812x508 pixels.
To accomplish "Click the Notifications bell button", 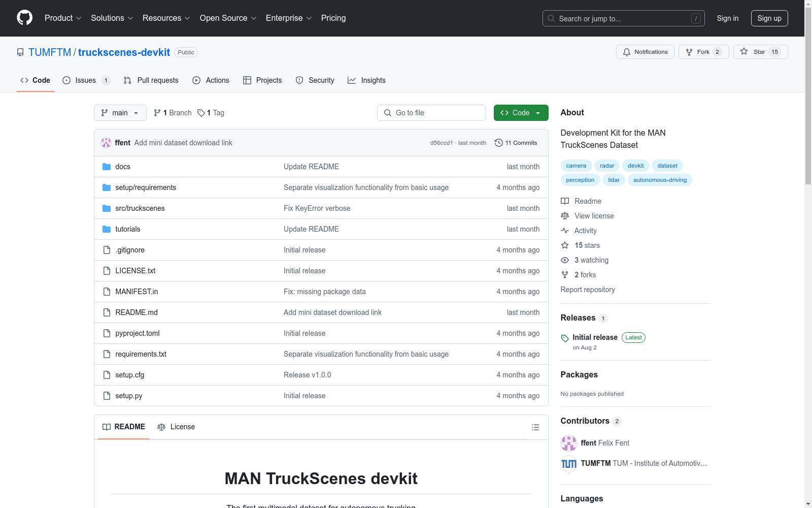I will click(645, 52).
